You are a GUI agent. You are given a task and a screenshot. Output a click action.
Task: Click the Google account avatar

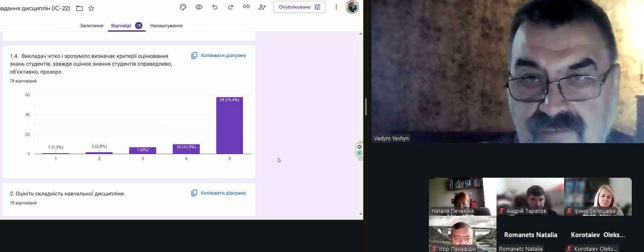tap(352, 7)
